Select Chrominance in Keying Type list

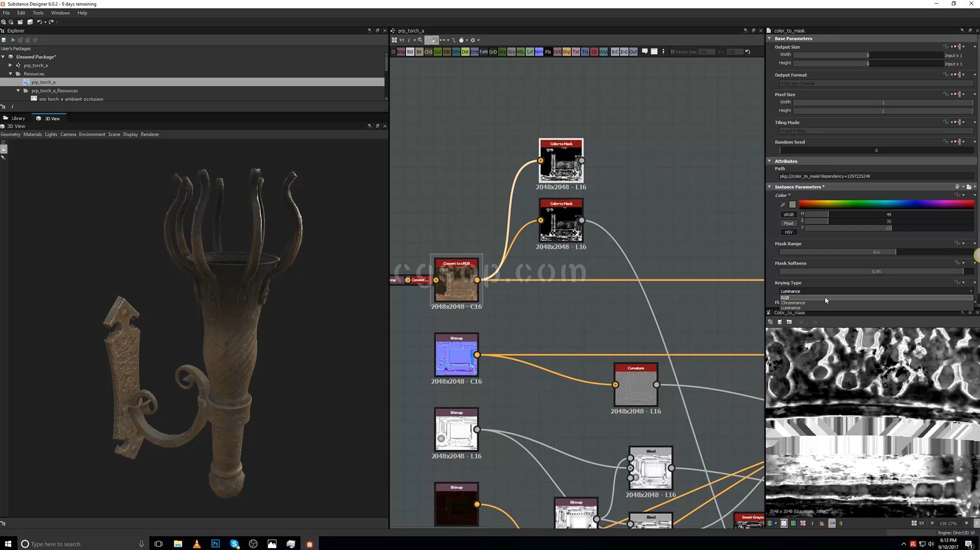[793, 303]
